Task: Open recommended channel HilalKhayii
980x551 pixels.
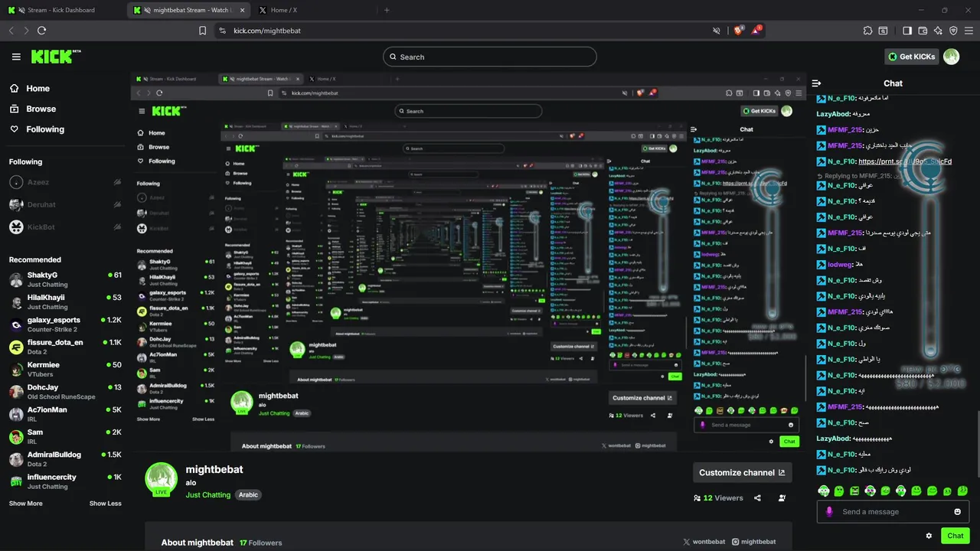Action: click(x=65, y=302)
